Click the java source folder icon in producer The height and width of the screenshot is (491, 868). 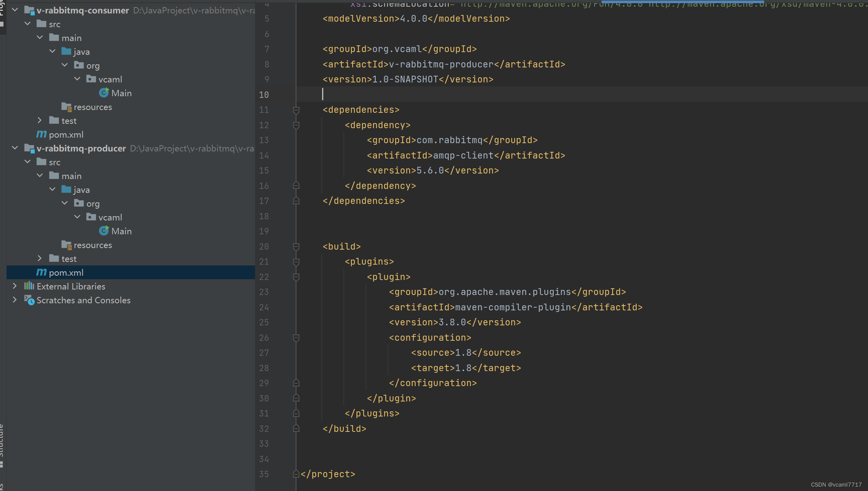click(x=66, y=189)
